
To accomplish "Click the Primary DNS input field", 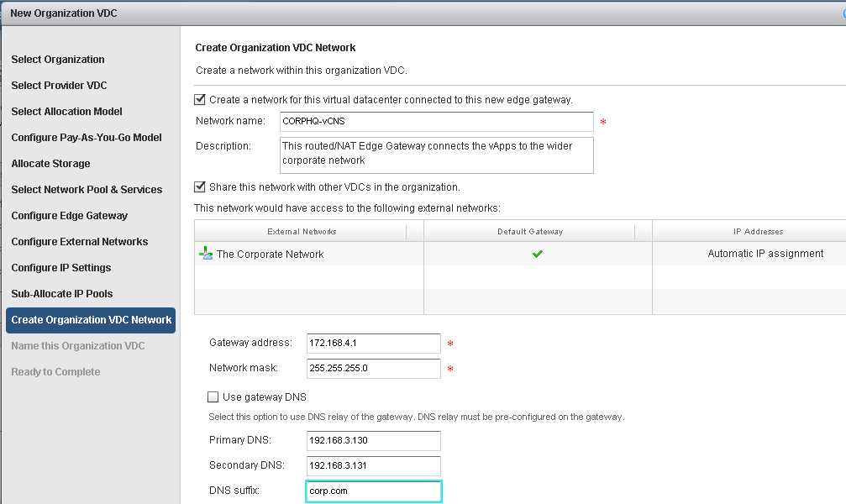I will pos(371,441).
